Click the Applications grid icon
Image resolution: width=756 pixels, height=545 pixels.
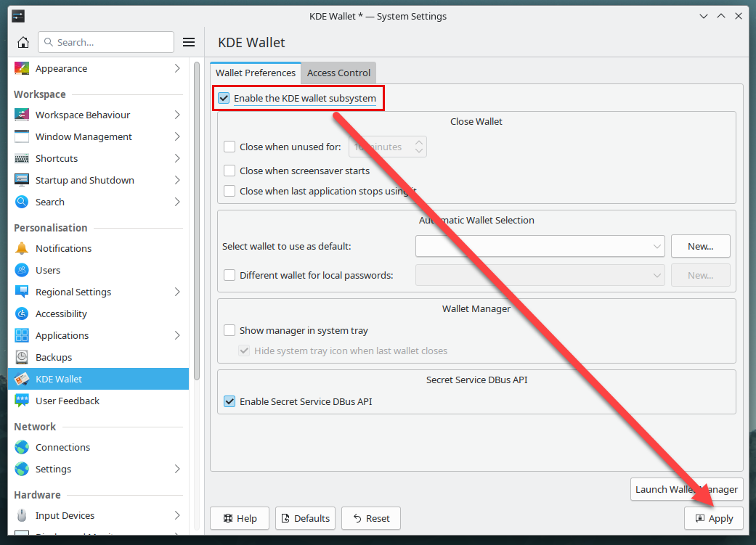(x=22, y=335)
